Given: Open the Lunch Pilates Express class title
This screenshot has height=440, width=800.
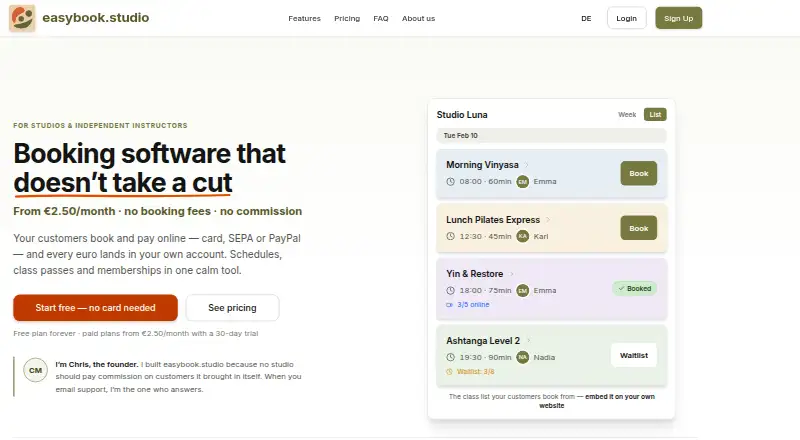Looking at the screenshot, I should [x=493, y=220].
